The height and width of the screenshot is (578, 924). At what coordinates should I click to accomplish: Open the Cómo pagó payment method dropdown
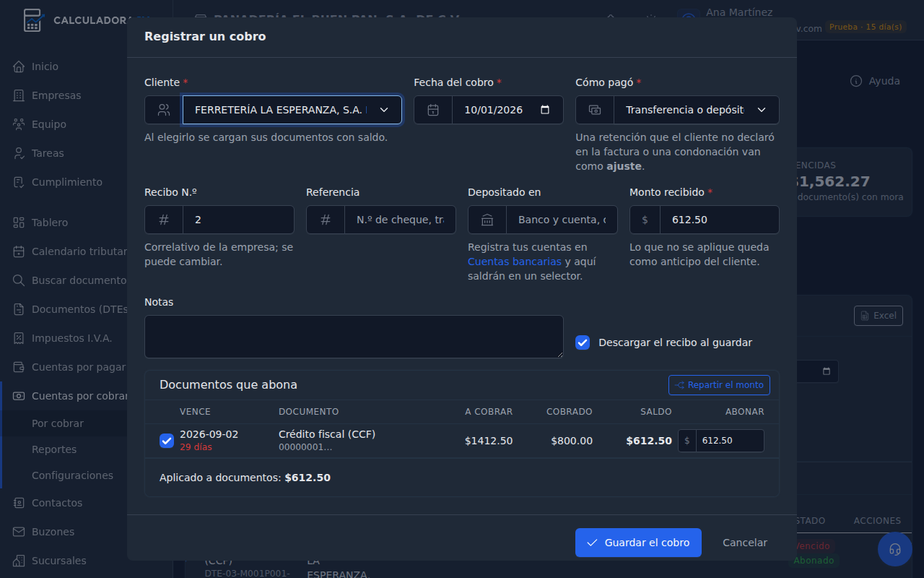[696, 110]
